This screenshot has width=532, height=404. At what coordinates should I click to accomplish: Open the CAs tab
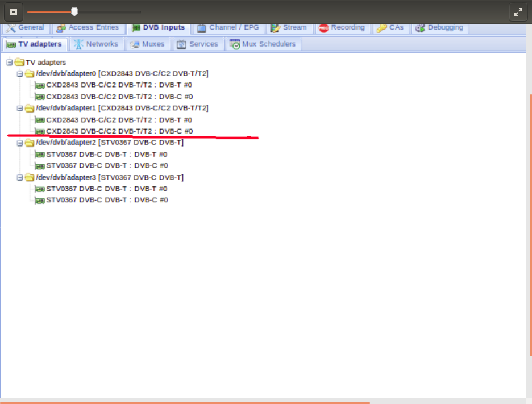pyautogui.click(x=390, y=27)
